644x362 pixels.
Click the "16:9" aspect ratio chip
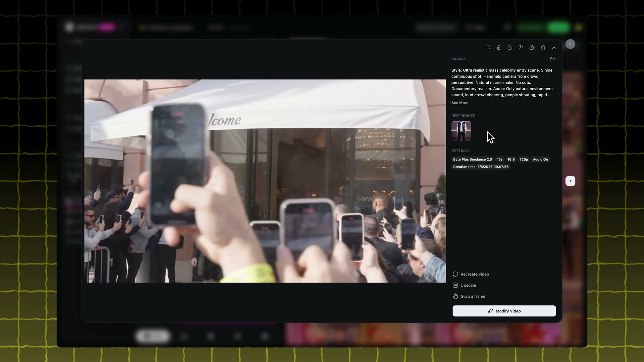click(x=511, y=160)
